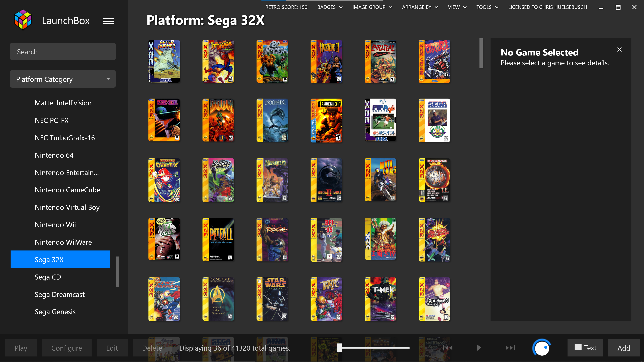Image resolution: width=644 pixels, height=362 pixels.
Task: Click the games grid vertical scrollbar
Action: coord(481,53)
